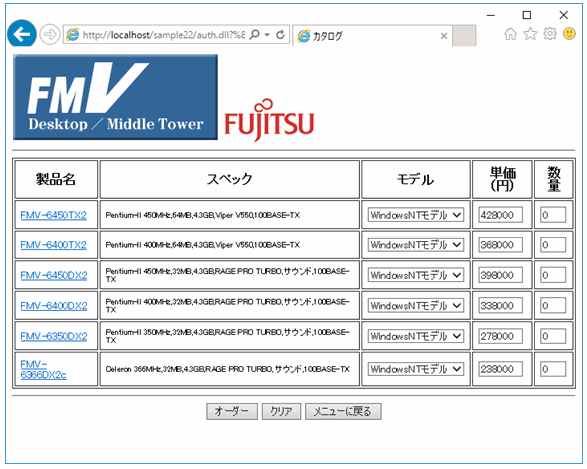Click the 238000 price field
The height and width of the screenshot is (469, 587).
pos(501,369)
